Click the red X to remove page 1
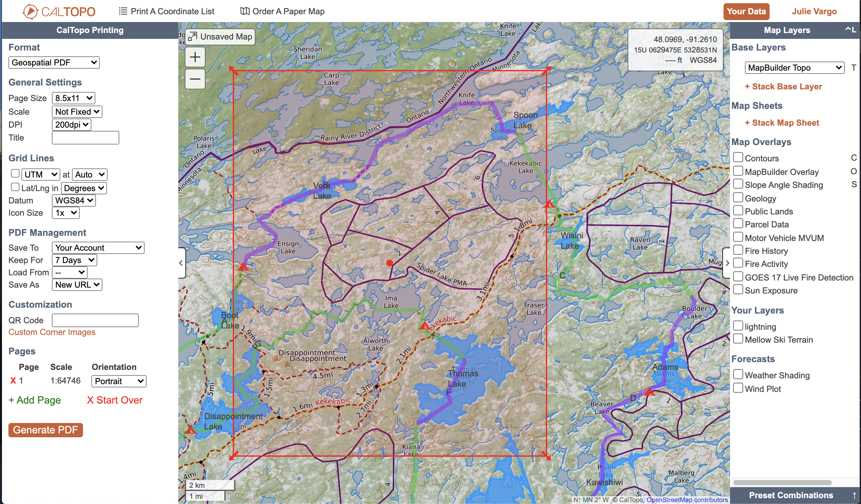This screenshot has width=861, height=504. click(13, 380)
